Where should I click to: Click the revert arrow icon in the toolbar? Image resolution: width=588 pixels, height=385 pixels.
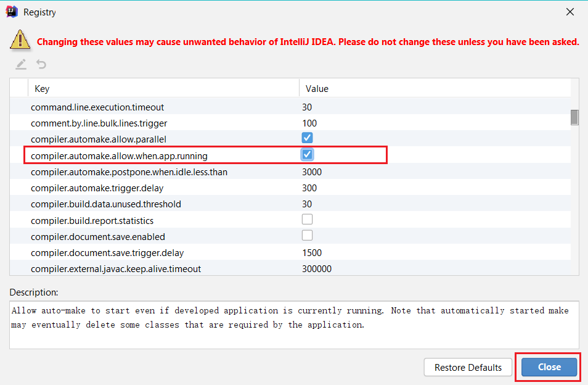coord(41,64)
